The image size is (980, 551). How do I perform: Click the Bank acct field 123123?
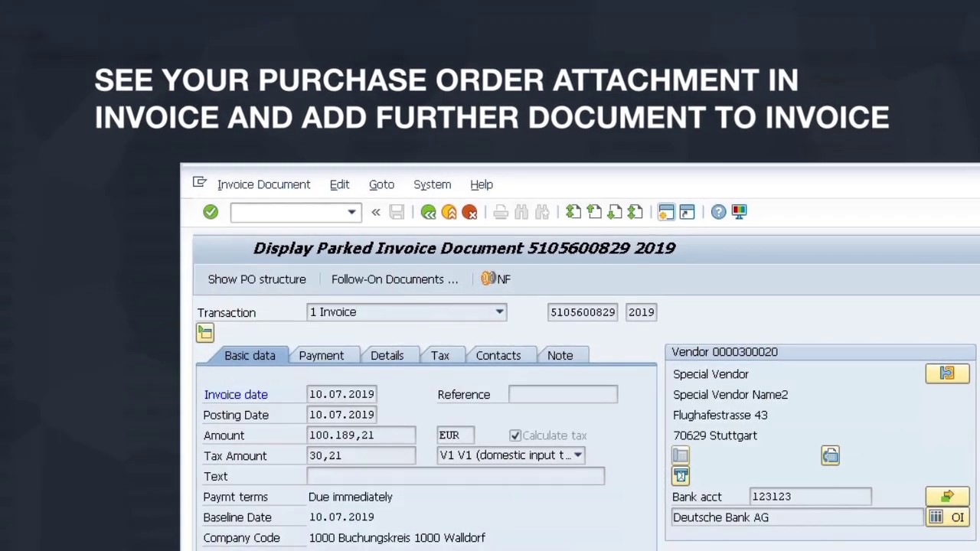(x=810, y=497)
